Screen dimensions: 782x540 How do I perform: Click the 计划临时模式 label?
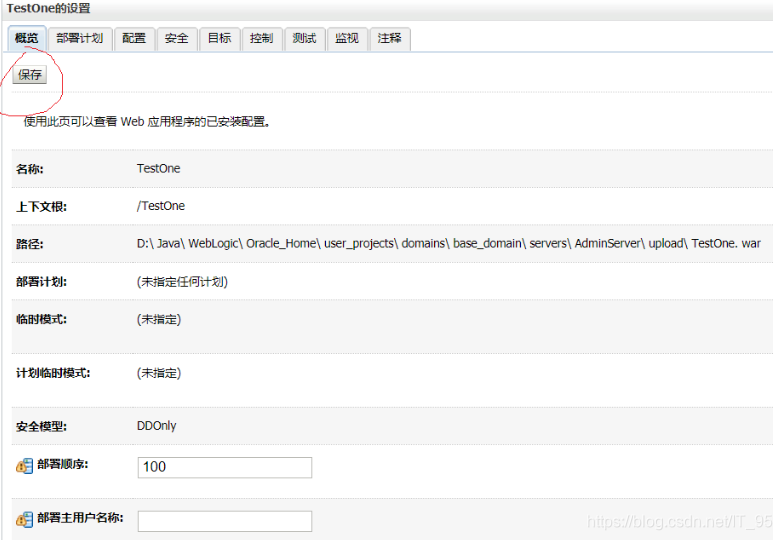point(53,373)
